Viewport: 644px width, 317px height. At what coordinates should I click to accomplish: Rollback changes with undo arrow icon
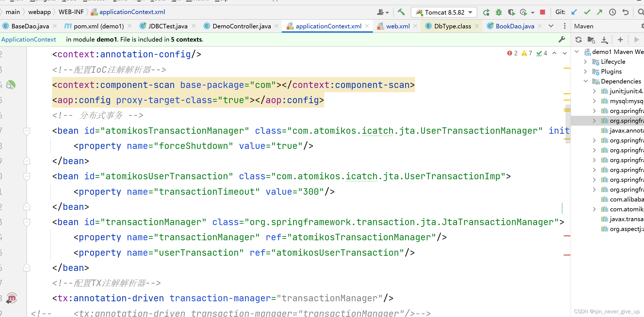[x=625, y=12]
